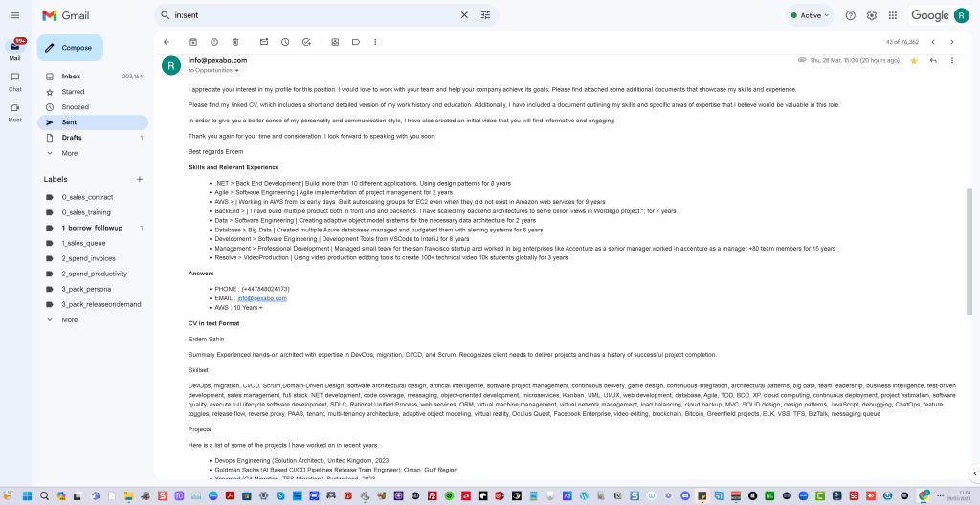Go back to the Sent list

coord(167,42)
